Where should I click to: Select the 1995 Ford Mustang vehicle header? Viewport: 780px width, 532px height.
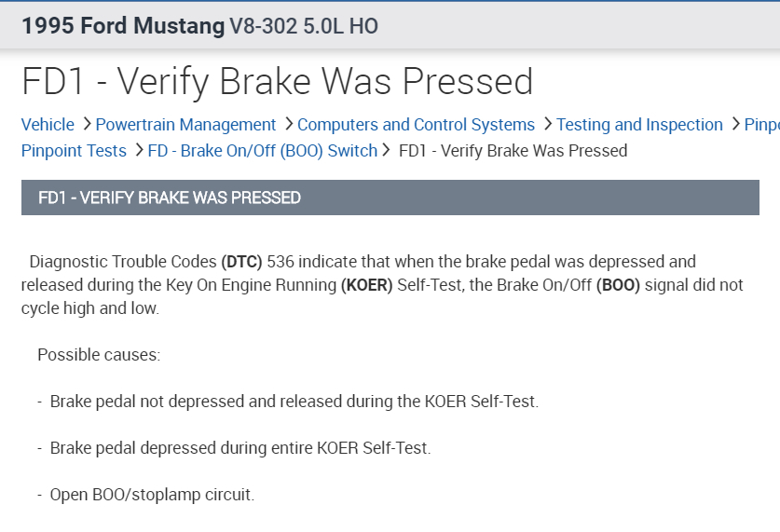(x=199, y=26)
